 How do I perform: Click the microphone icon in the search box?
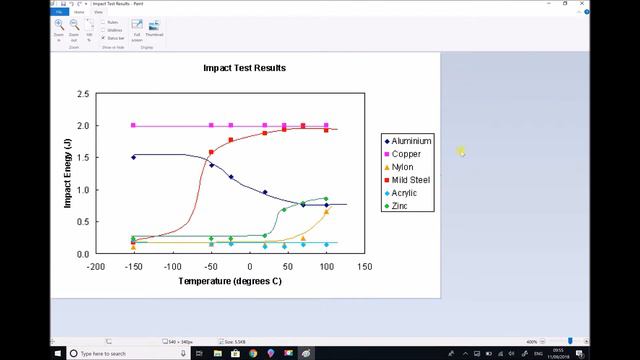pyautogui.click(x=183, y=353)
